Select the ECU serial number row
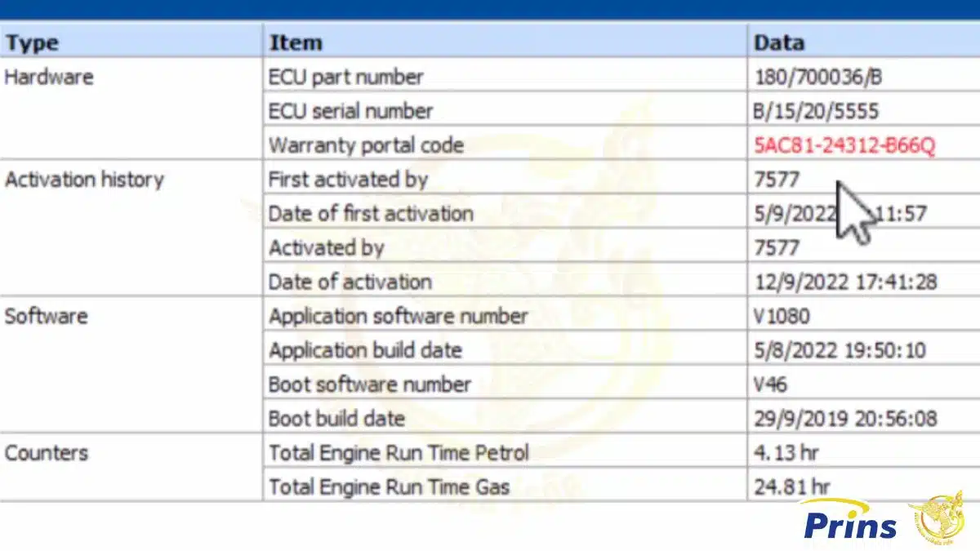The width and height of the screenshot is (980, 551). pyautogui.click(x=621, y=111)
